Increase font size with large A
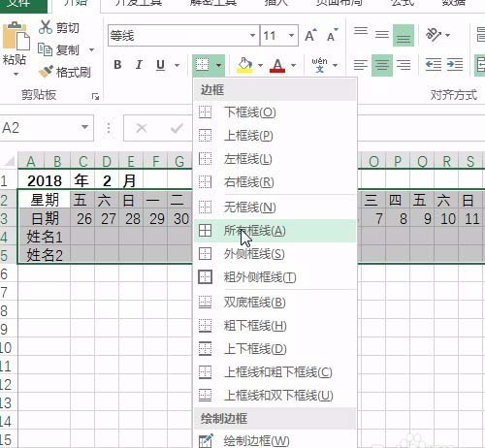 tap(310, 35)
